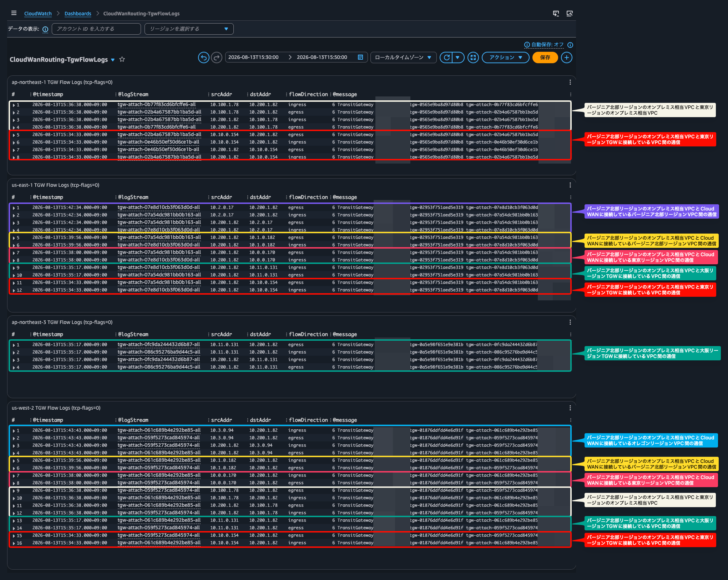Click the info icon right of 自動保存: オフ
728x580 pixels.
click(570, 45)
